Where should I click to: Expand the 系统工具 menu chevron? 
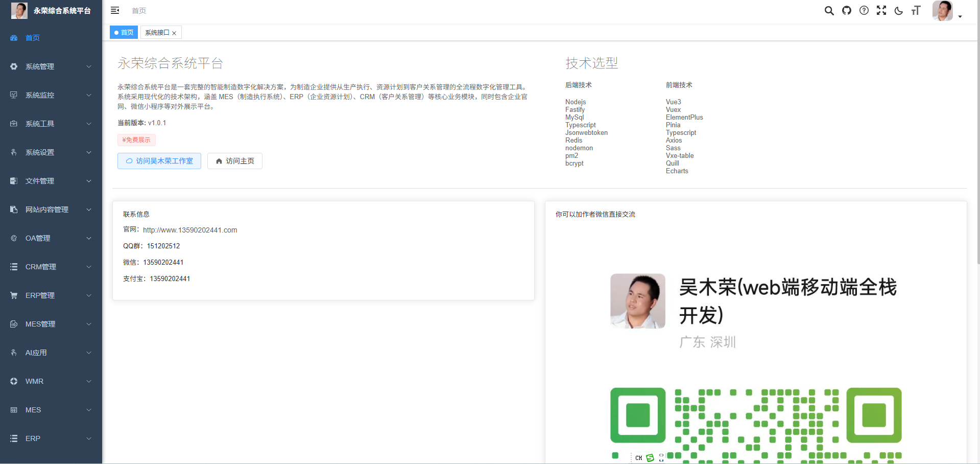89,124
